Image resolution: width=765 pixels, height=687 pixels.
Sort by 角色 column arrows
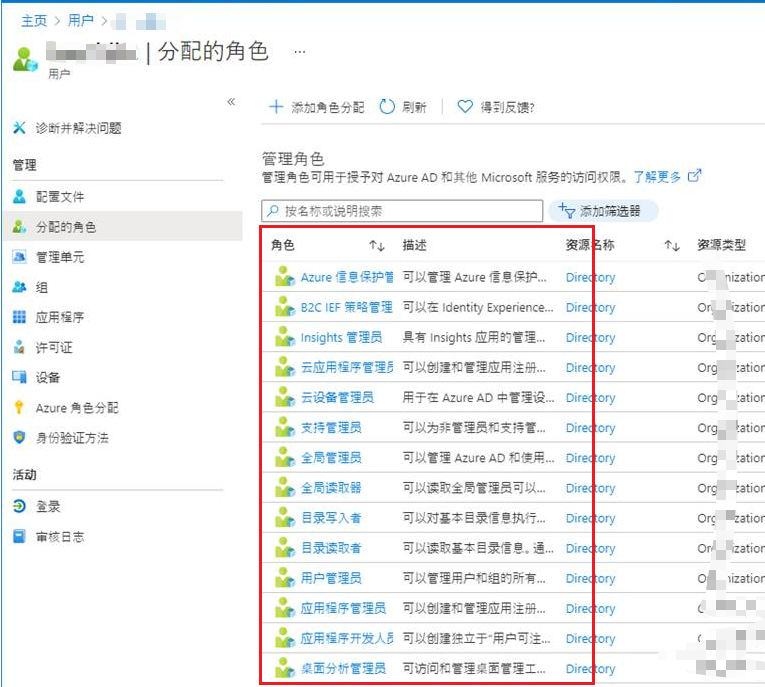coord(376,245)
